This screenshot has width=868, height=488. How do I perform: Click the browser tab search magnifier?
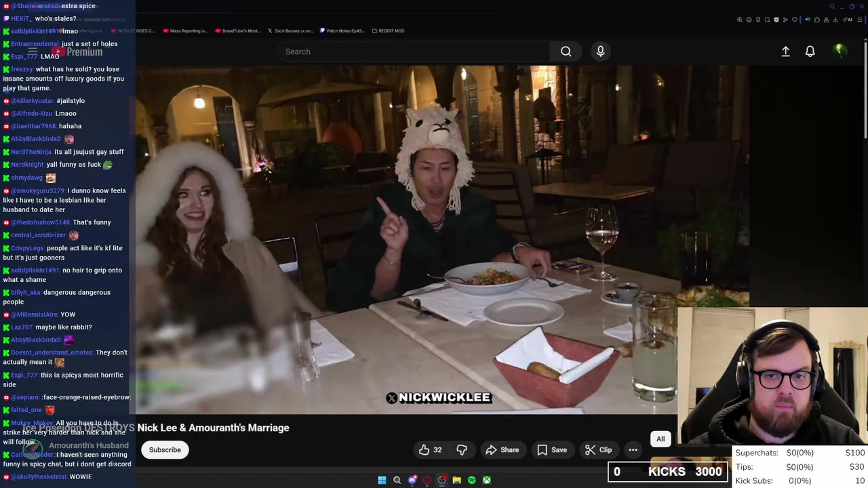832,7
